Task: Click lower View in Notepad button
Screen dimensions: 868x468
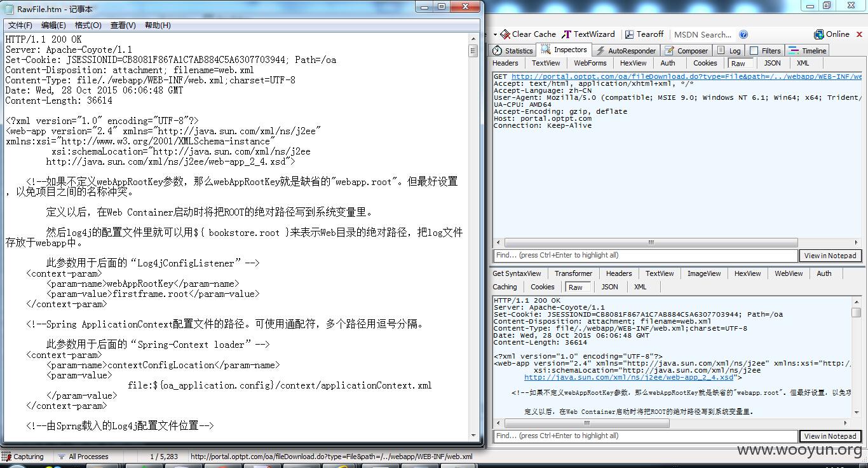Action: tap(830, 436)
